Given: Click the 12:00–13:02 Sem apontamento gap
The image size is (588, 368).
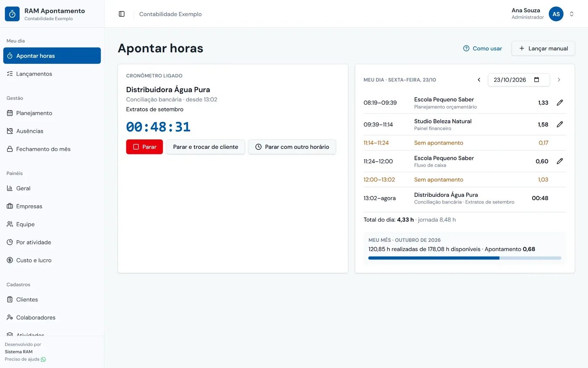Looking at the screenshot, I should [x=465, y=180].
